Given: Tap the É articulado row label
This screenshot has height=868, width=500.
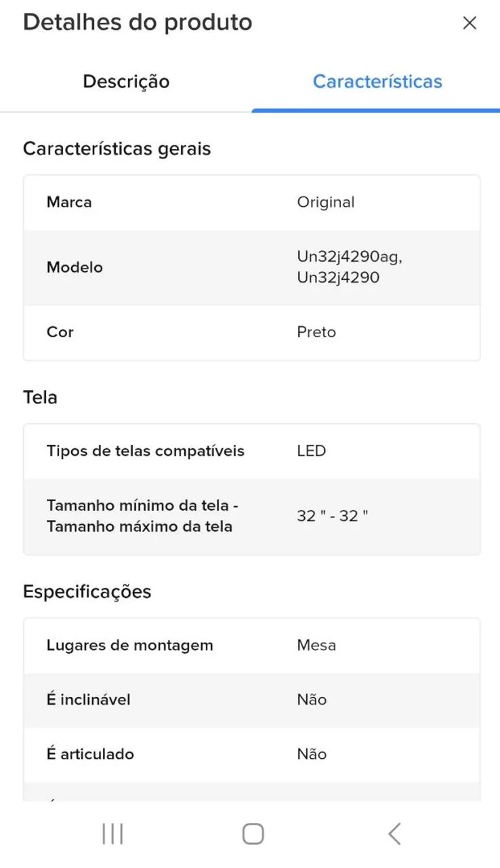Looking at the screenshot, I should [90, 754].
